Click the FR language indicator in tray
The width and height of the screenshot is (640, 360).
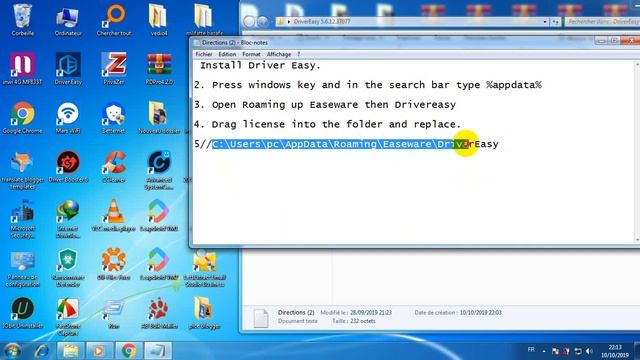pyautogui.click(x=531, y=350)
